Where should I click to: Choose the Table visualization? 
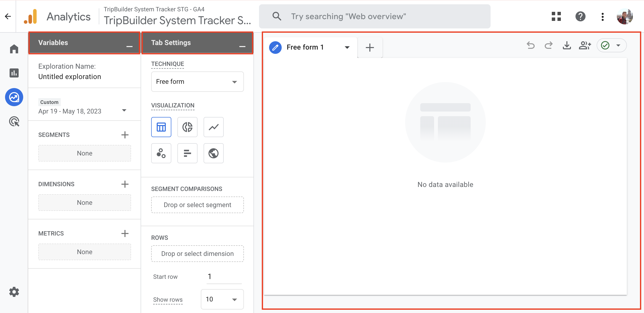click(x=161, y=127)
